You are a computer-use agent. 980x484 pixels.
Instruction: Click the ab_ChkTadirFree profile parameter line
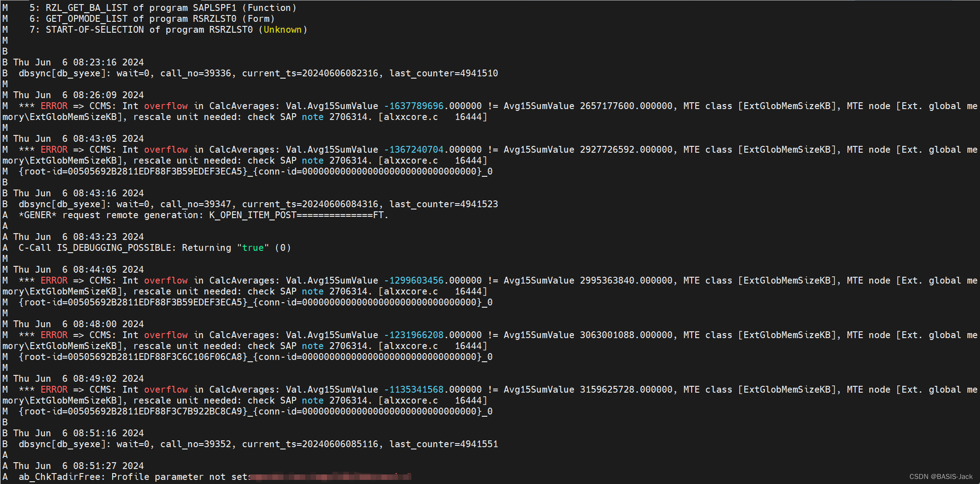point(136,477)
